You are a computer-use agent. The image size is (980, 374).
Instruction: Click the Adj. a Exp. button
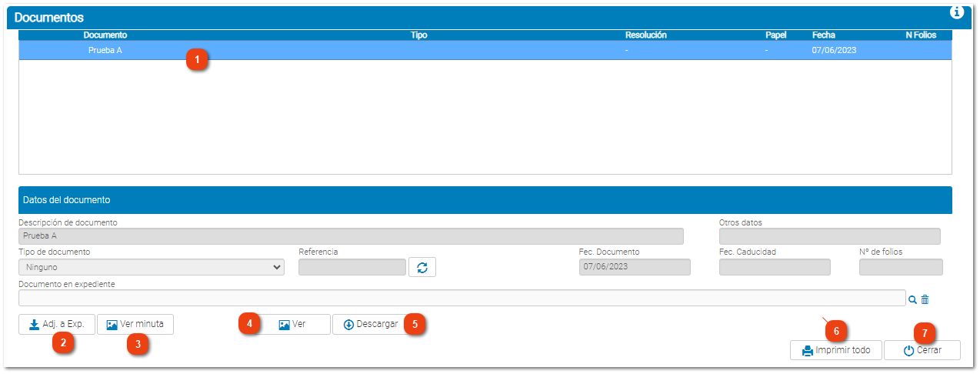tap(57, 324)
